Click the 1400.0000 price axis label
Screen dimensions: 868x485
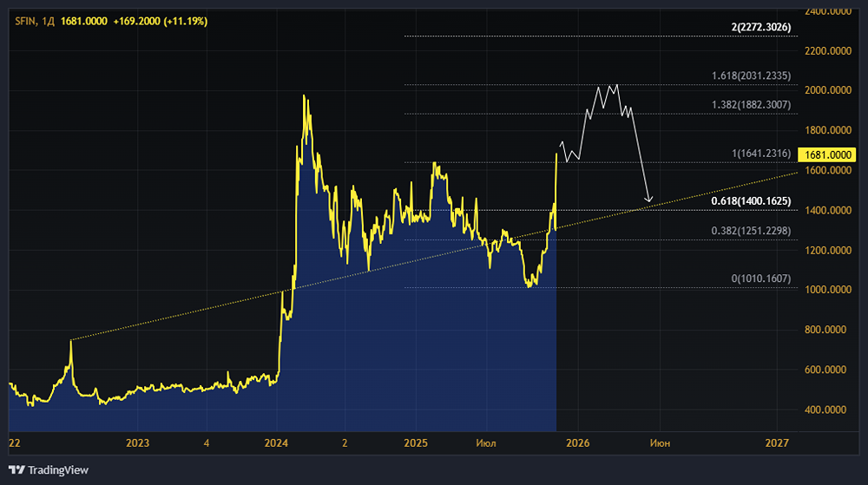(x=827, y=210)
